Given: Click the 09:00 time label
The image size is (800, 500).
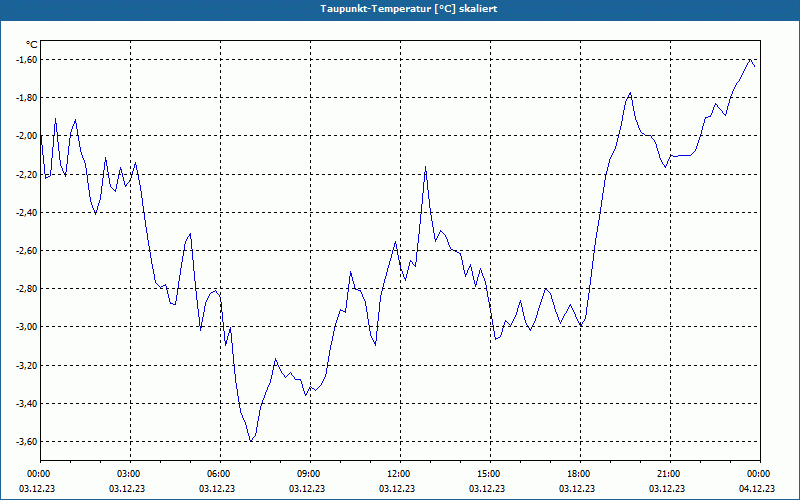Looking at the screenshot, I should coord(310,474).
